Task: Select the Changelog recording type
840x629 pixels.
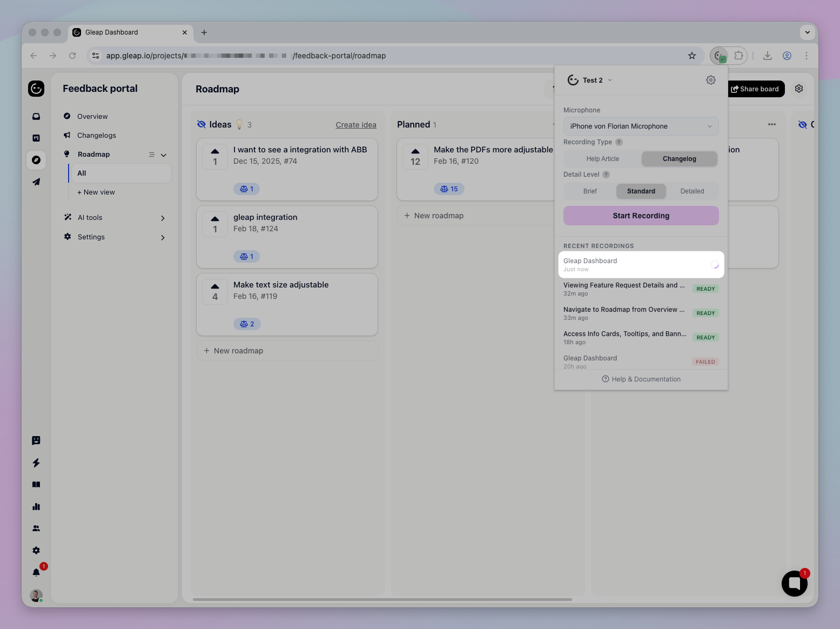Action: click(x=680, y=159)
